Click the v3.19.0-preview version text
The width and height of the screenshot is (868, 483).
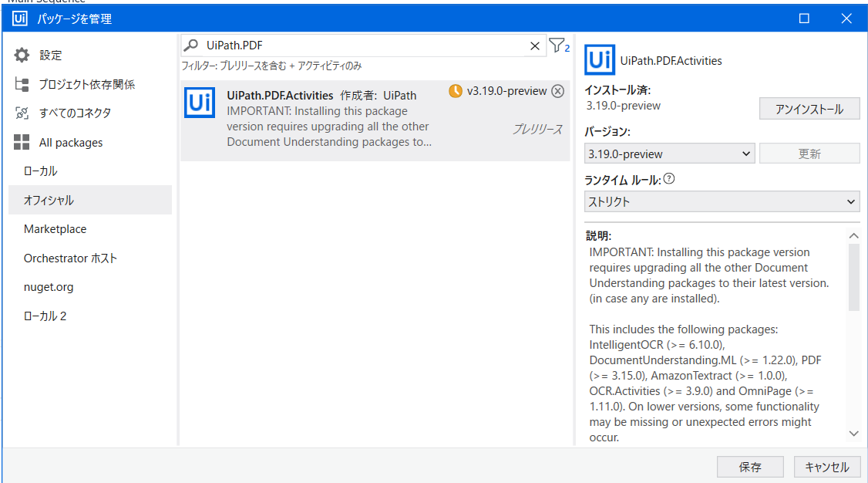[506, 91]
